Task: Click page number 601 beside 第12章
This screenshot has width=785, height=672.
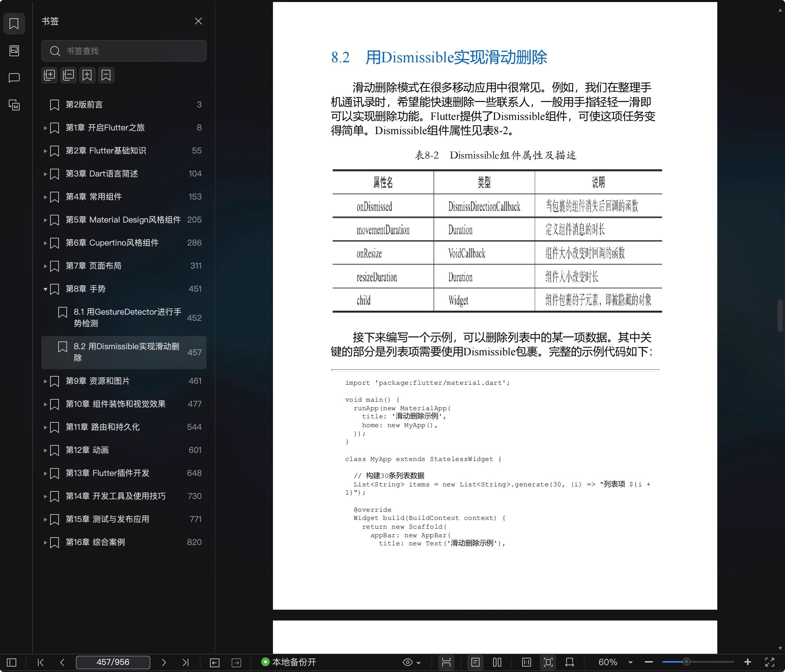Action: (x=195, y=450)
